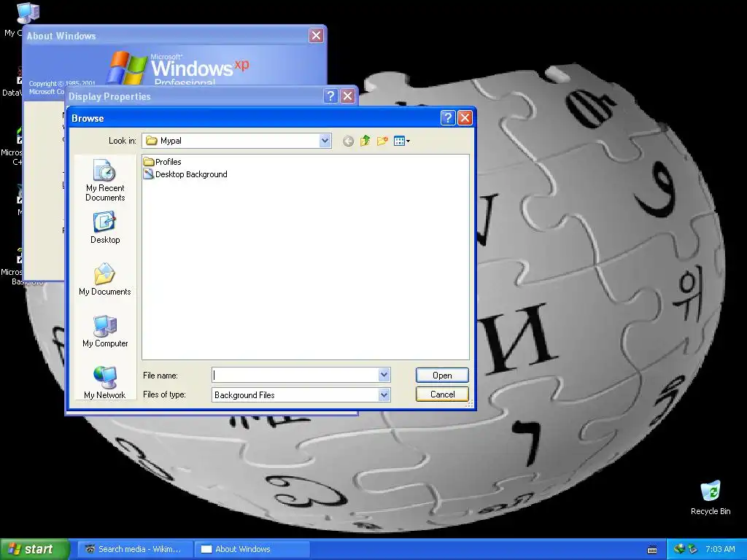Close the Display Properties window
Viewport: 747px width, 560px height.
tap(348, 96)
